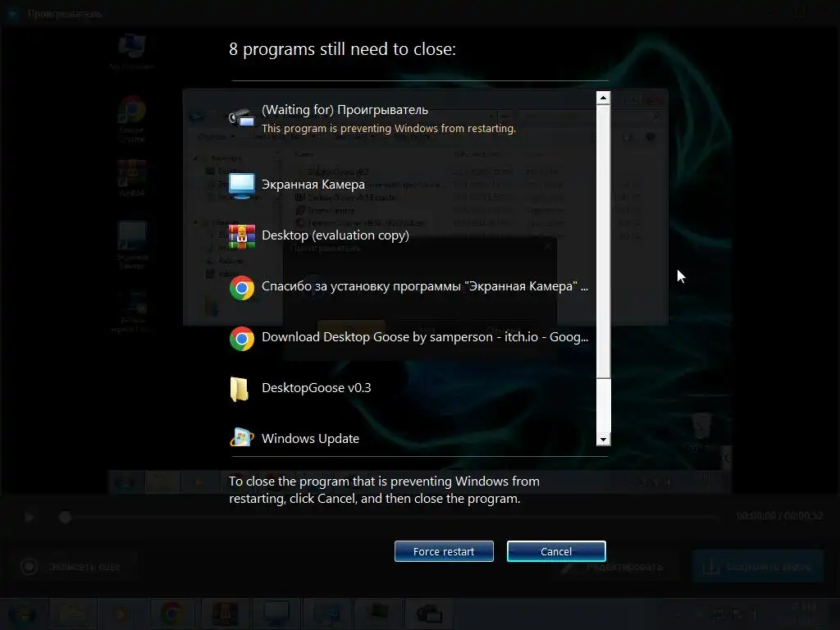Select Desktop (evaluation copy) text
The width and height of the screenshot is (840, 630).
(x=336, y=235)
